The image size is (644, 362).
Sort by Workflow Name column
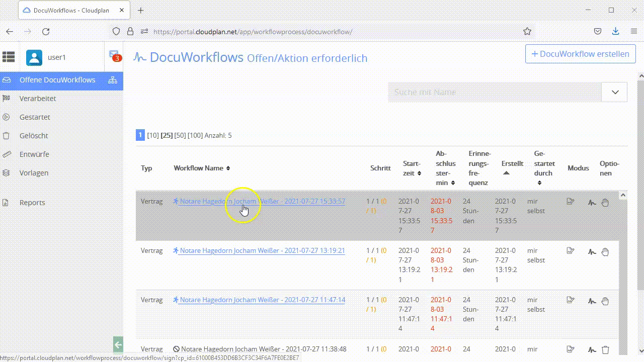(x=228, y=168)
